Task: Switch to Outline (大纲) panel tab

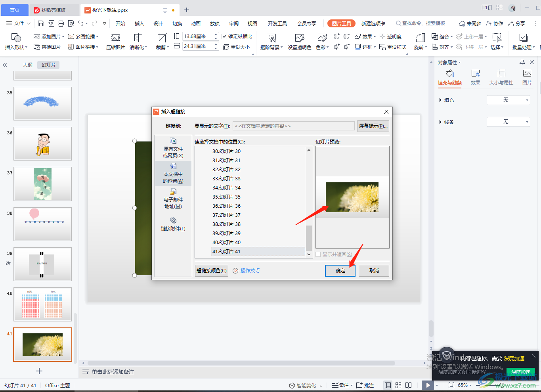Action: click(x=28, y=65)
